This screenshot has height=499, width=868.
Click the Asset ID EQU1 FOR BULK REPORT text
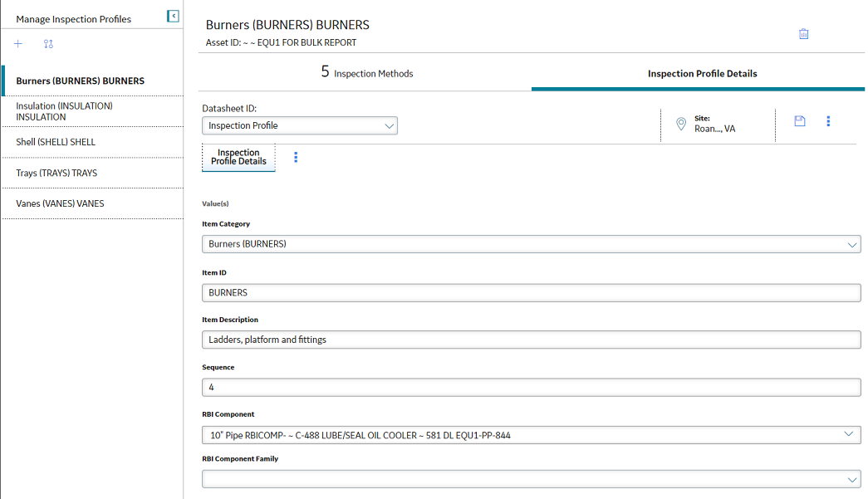pos(282,42)
